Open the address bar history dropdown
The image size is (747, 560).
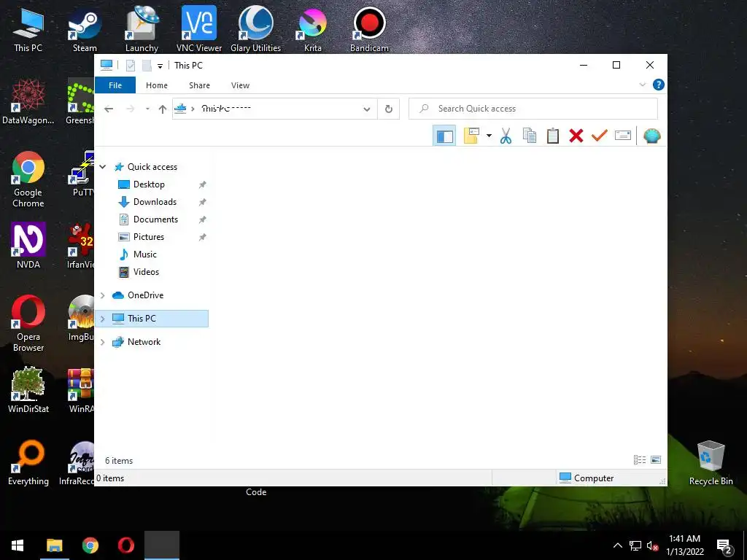[366, 109]
